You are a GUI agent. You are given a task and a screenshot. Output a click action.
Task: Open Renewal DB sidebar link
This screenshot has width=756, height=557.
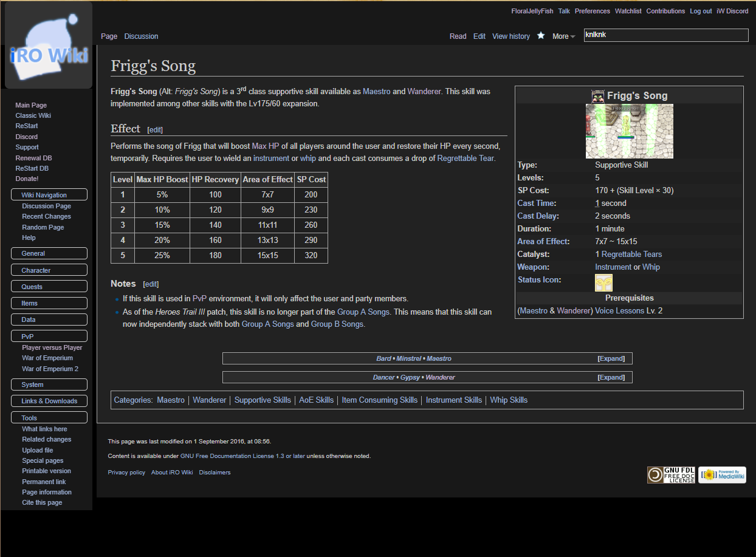tap(33, 158)
